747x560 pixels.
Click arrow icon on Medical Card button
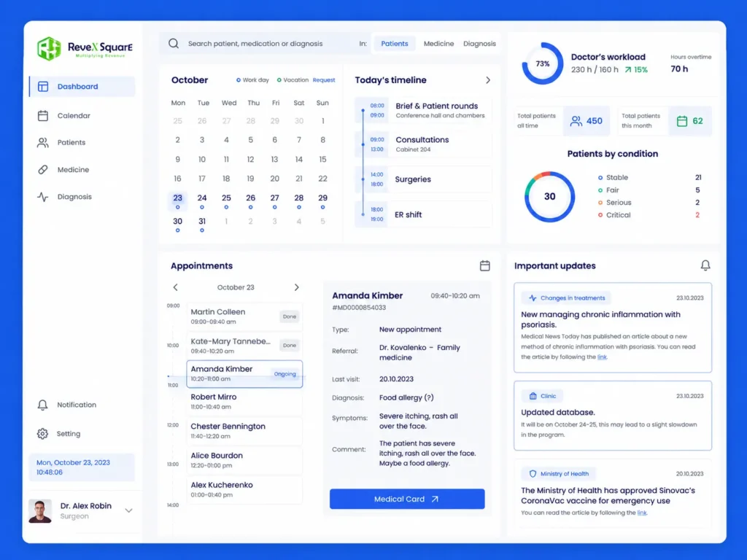point(435,499)
